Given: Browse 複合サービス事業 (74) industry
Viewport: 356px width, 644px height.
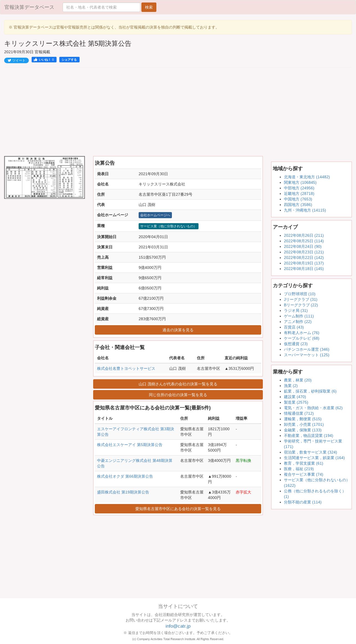Looking at the screenshot, I should pos(304,474).
